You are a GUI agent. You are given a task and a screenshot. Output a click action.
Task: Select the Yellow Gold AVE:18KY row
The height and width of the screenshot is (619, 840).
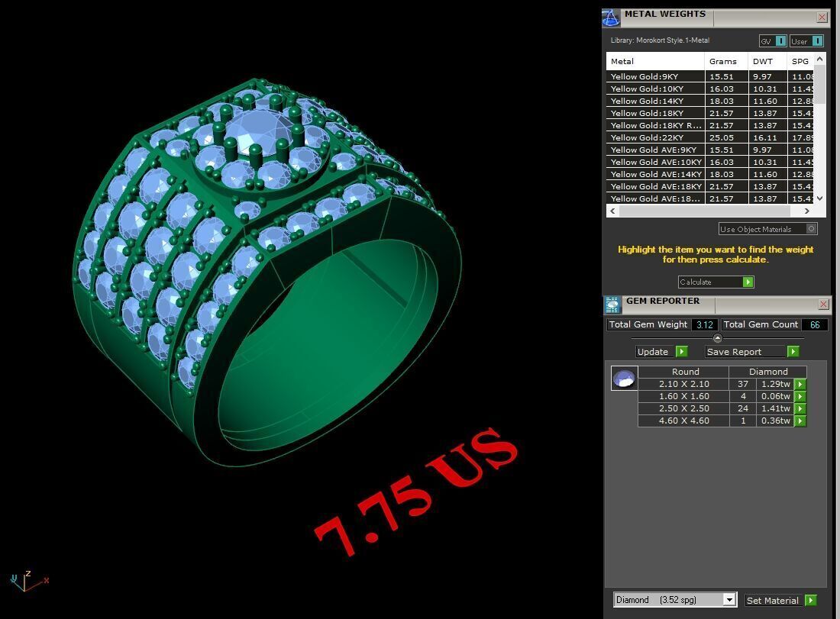pyautogui.click(x=710, y=186)
